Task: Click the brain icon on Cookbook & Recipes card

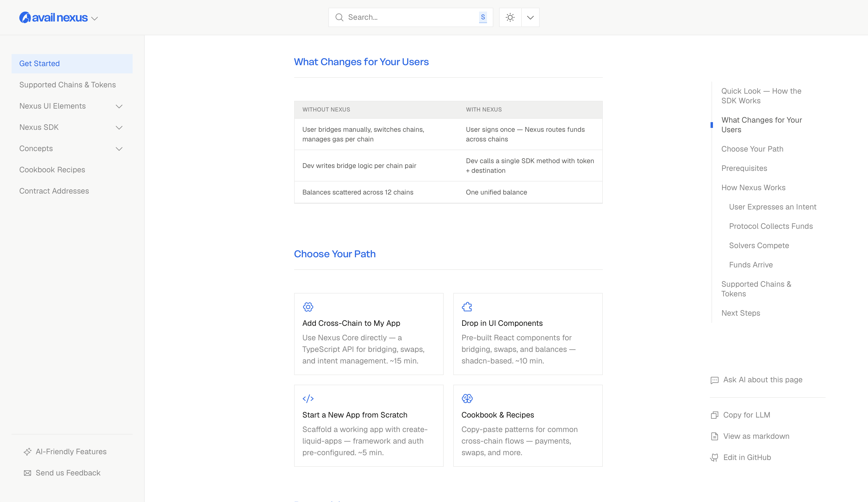Action: coord(467,398)
